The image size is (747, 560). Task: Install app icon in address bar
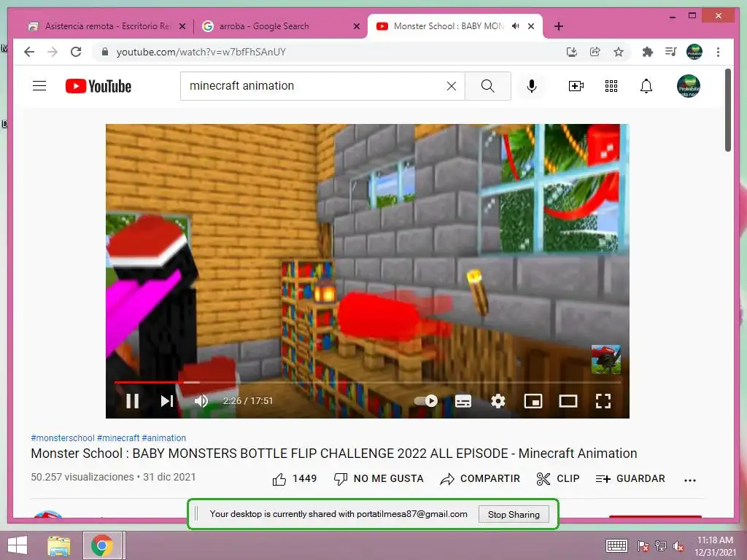click(x=572, y=52)
